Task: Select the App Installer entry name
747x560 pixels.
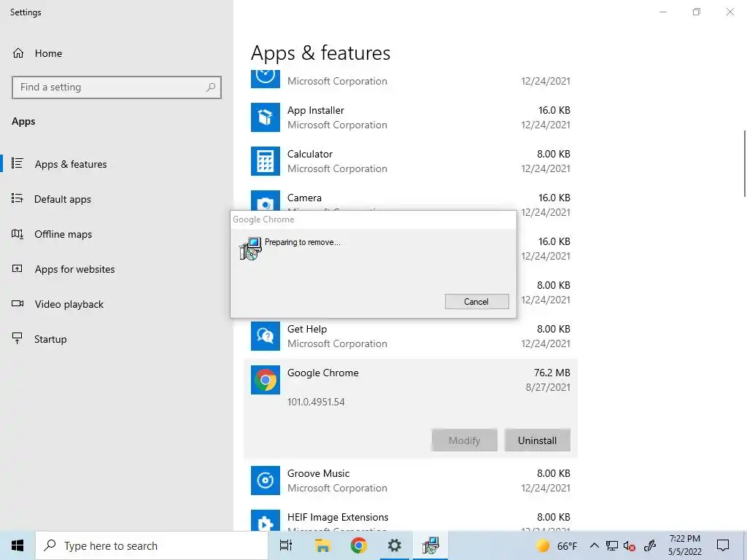Action: 315,111
